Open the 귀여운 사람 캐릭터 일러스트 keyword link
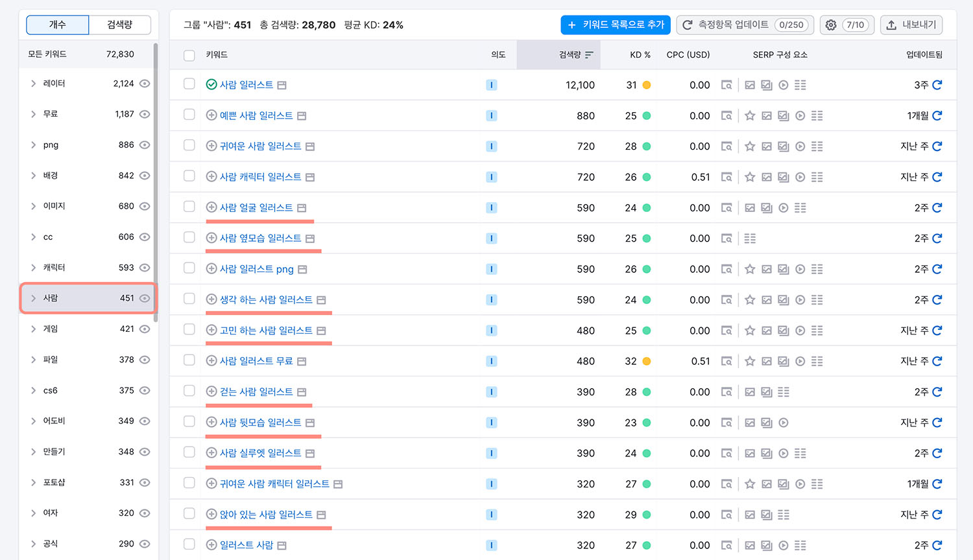The height and width of the screenshot is (560, 973). [274, 484]
